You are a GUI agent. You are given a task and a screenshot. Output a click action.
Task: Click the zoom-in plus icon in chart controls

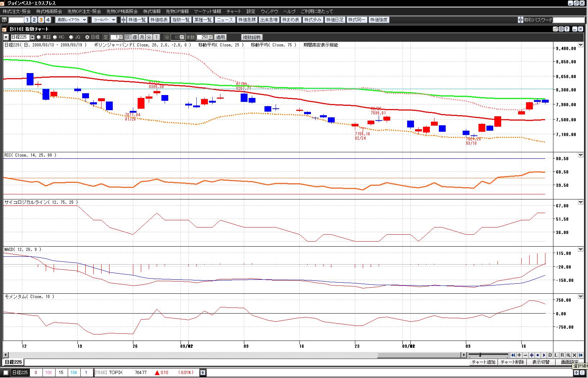click(519, 355)
